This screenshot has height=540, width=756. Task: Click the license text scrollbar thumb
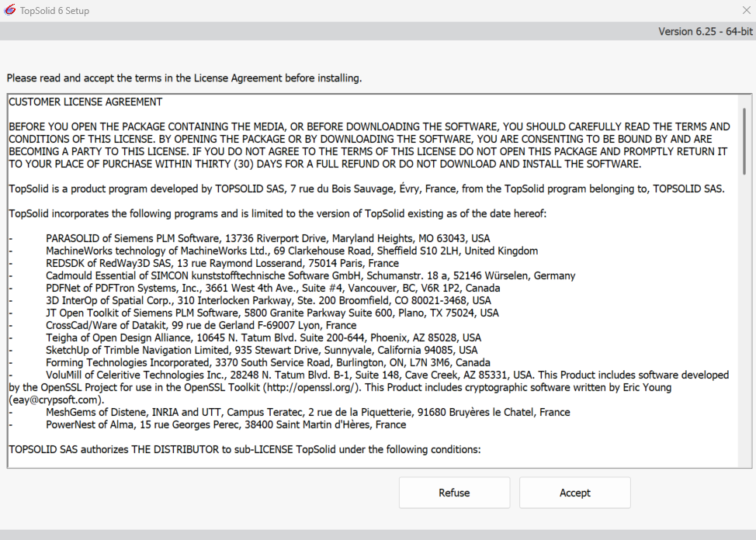click(x=744, y=141)
